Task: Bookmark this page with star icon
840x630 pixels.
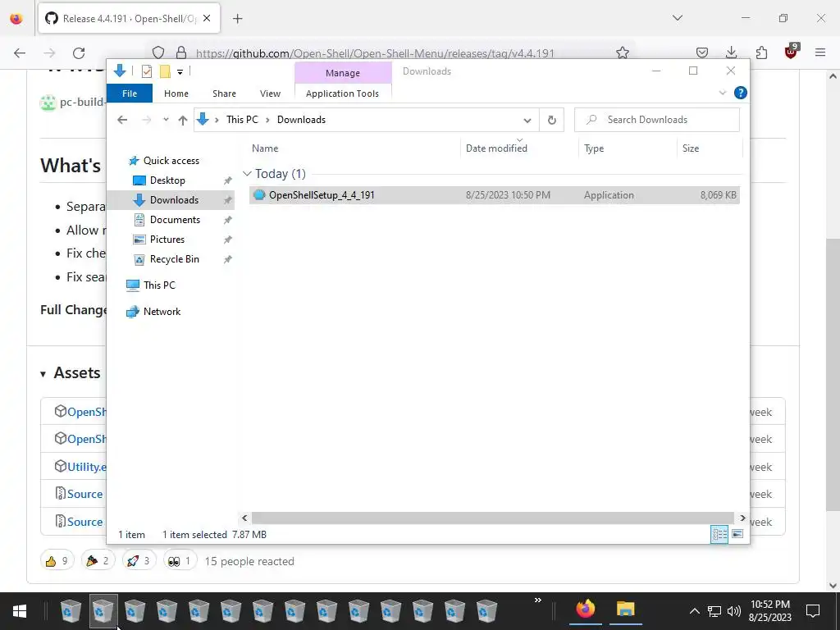Action: click(x=622, y=52)
